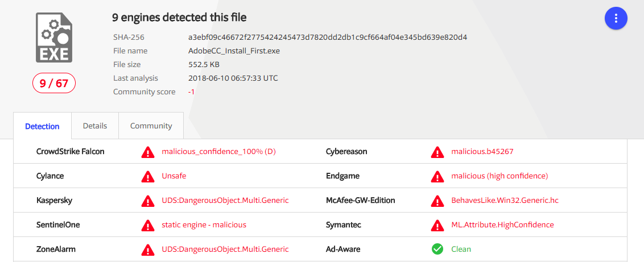Click the Cybereason red alert icon
This screenshot has height=262, width=644.
[437, 152]
